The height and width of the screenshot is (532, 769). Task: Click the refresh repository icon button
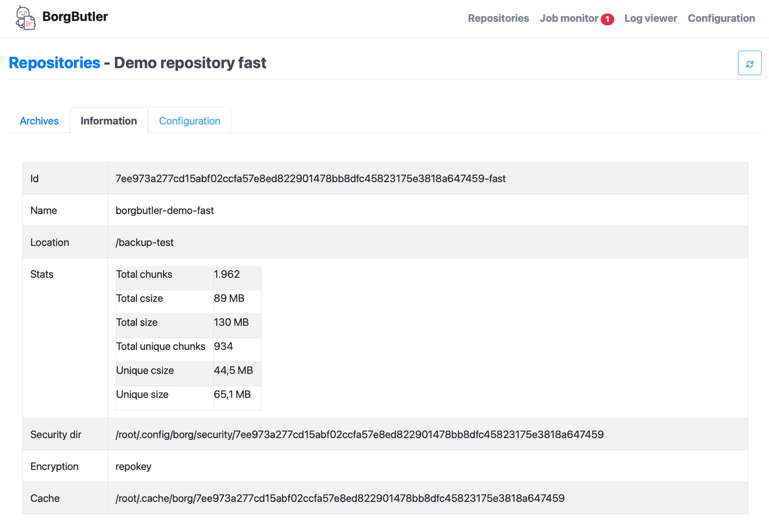click(x=749, y=63)
